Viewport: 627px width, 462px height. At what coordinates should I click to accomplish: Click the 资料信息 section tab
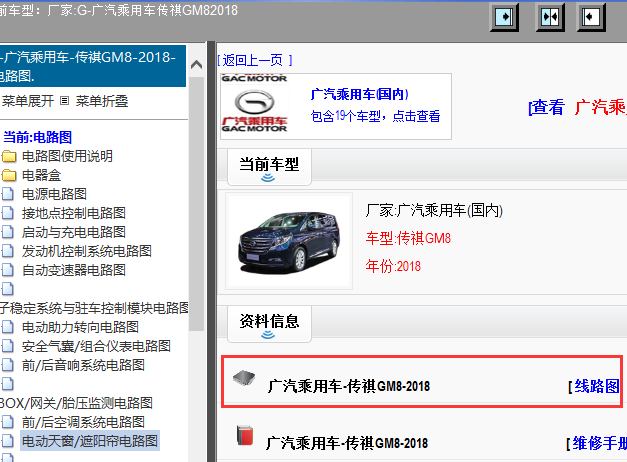click(x=269, y=324)
